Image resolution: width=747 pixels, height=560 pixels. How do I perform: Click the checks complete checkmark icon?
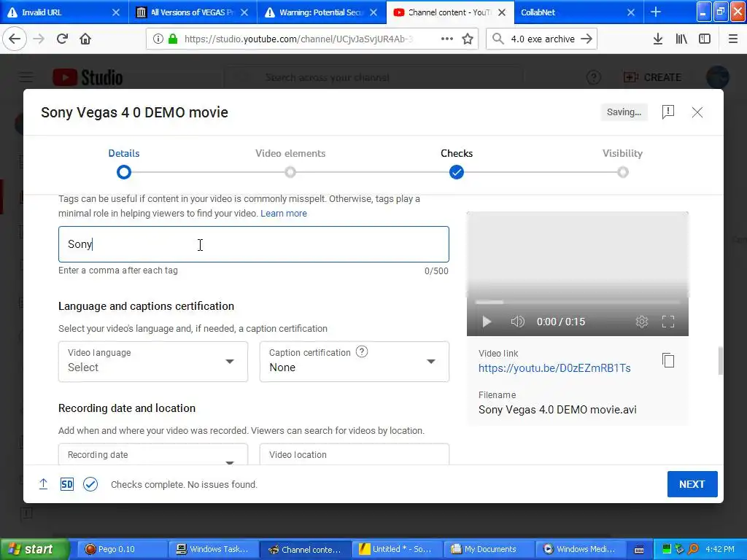pyautogui.click(x=90, y=484)
